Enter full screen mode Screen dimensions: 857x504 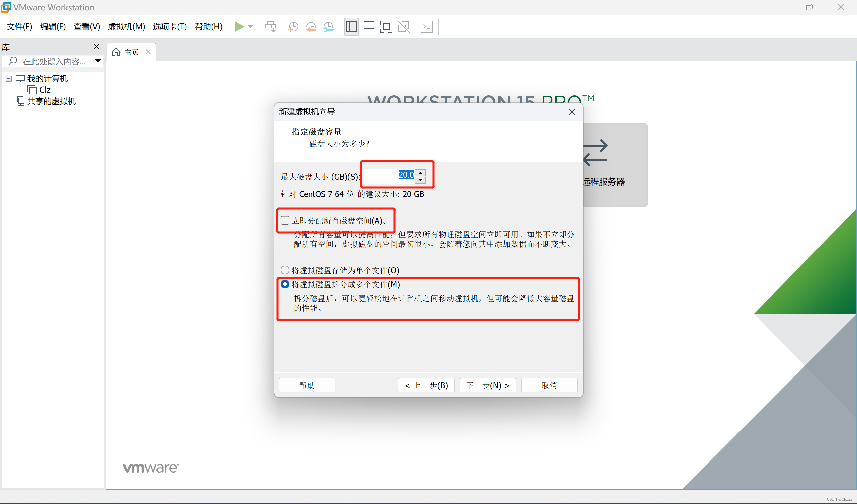[x=386, y=27]
